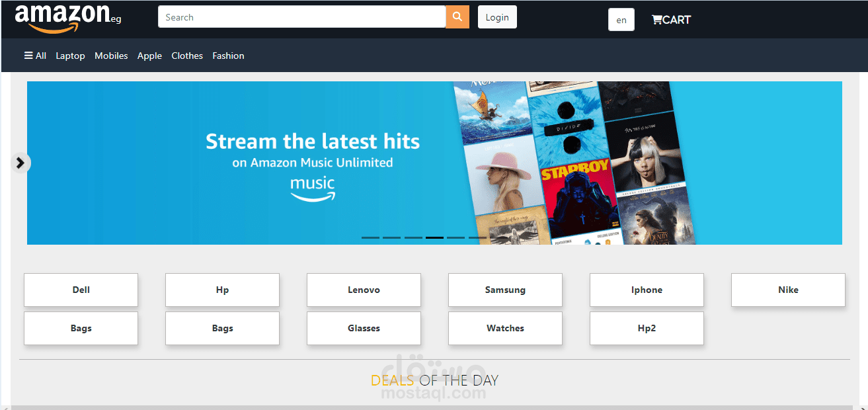Pick the Nike brand button
This screenshot has height=410, width=868.
[x=788, y=290]
